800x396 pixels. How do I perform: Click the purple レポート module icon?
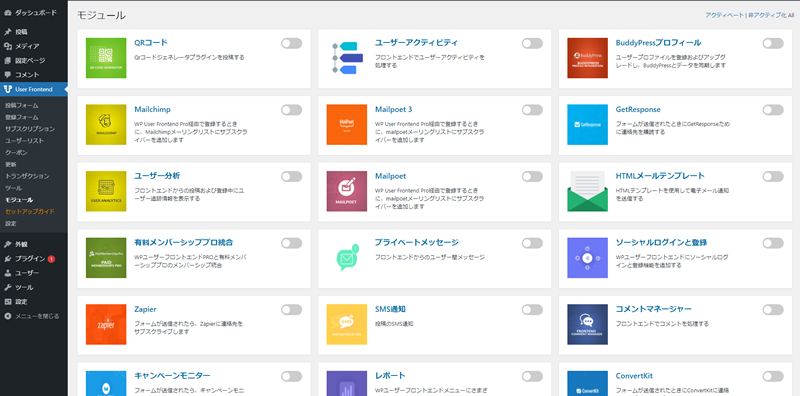347,383
